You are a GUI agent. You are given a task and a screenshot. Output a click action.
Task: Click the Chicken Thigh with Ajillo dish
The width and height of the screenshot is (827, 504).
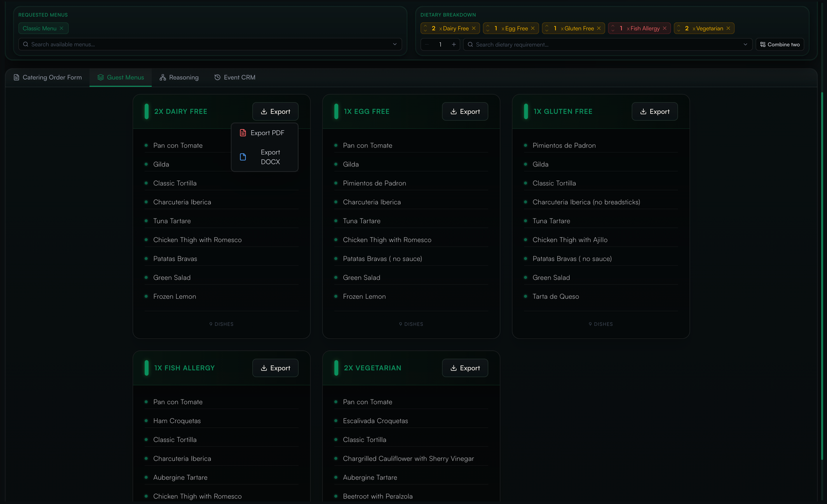(570, 240)
